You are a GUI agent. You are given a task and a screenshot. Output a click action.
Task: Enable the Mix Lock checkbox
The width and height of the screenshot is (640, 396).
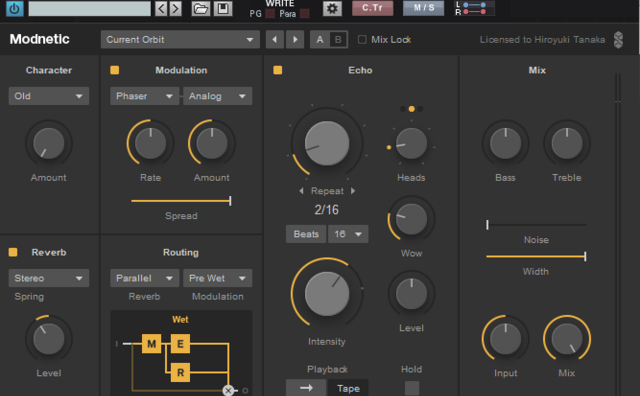pyautogui.click(x=362, y=40)
